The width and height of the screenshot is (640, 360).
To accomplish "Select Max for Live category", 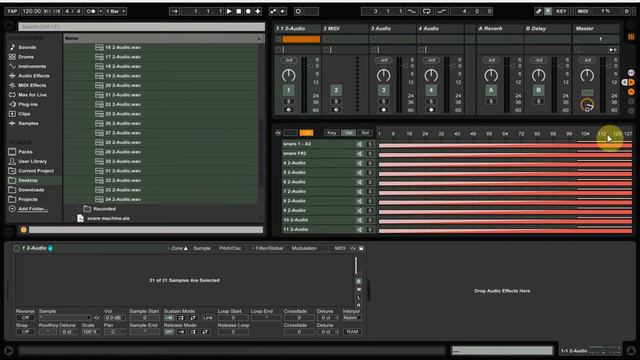I will (32, 95).
